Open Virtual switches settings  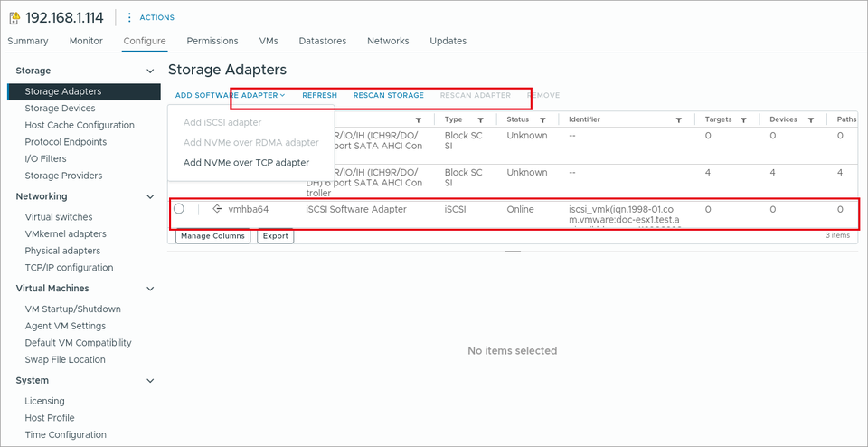[x=59, y=217]
